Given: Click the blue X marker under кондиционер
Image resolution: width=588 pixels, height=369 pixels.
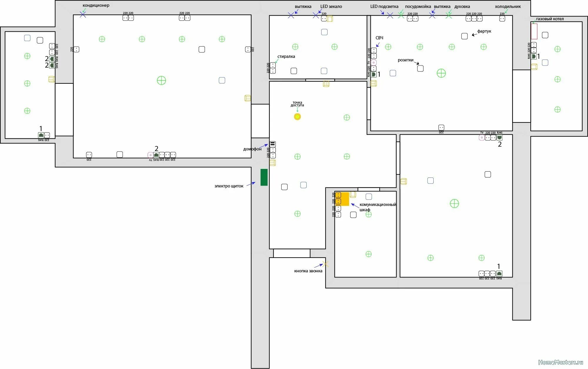Looking at the screenshot, I should coord(83,14).
